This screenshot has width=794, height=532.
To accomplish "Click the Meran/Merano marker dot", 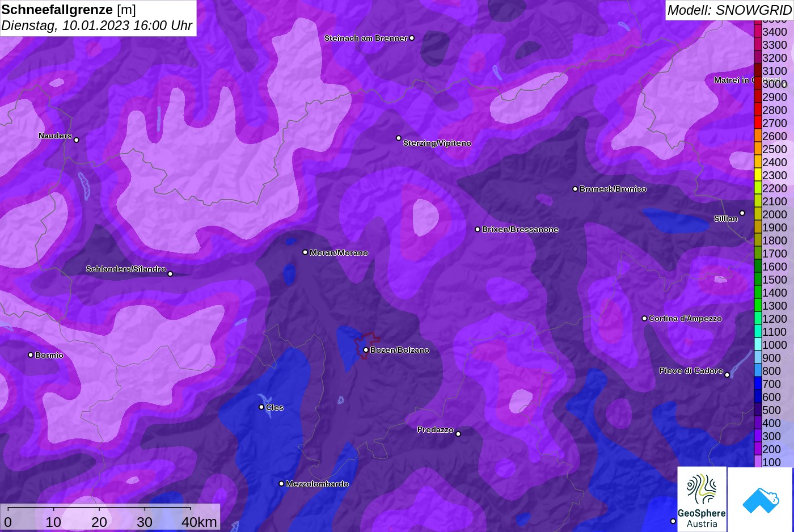I will coord(305,252).
